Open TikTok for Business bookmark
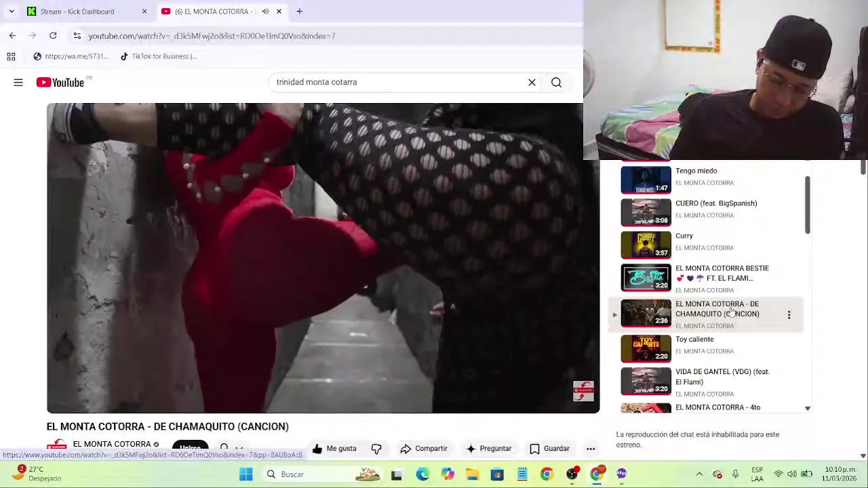The height and width of the screenshot is (488, 868). (158, 56)
